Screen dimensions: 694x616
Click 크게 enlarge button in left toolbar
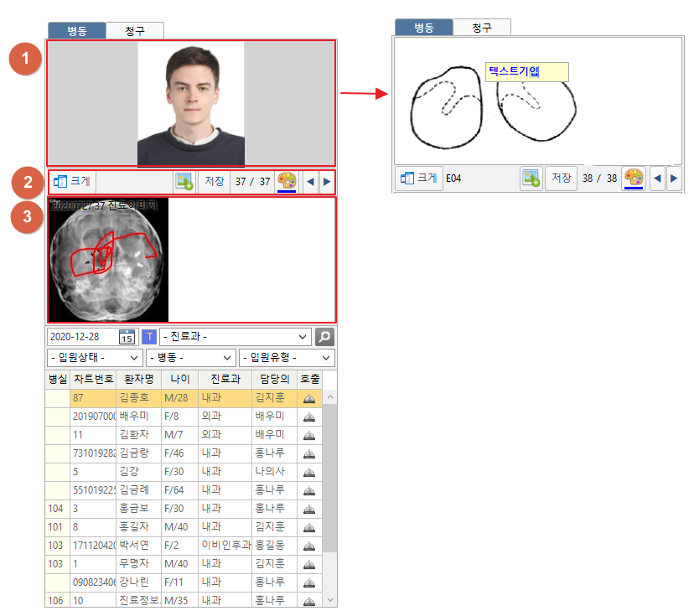pos(72,181)
